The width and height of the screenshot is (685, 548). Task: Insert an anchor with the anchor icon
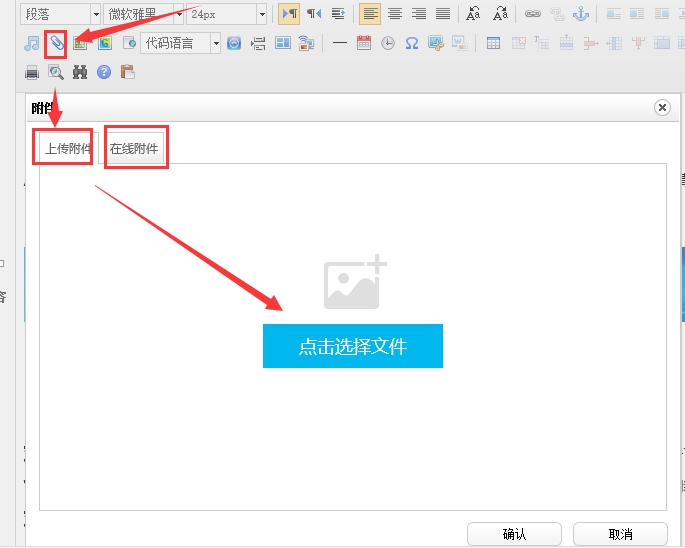coord(578,14)
